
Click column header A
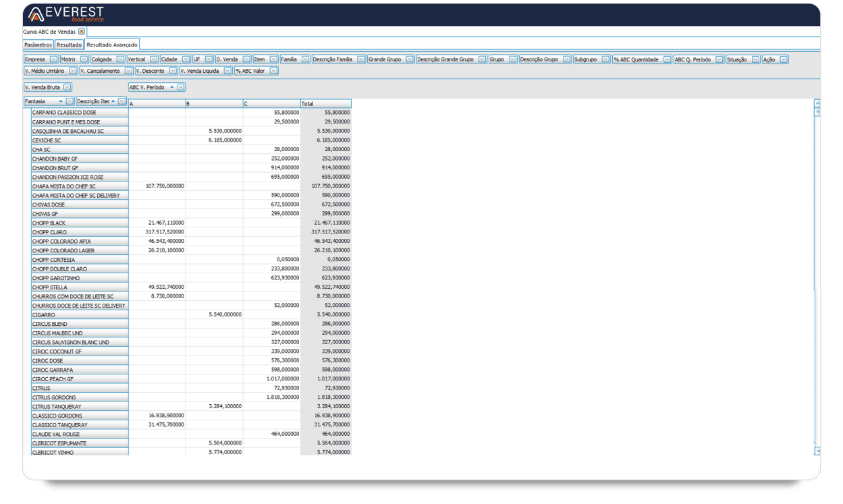(x=157, y=104)
